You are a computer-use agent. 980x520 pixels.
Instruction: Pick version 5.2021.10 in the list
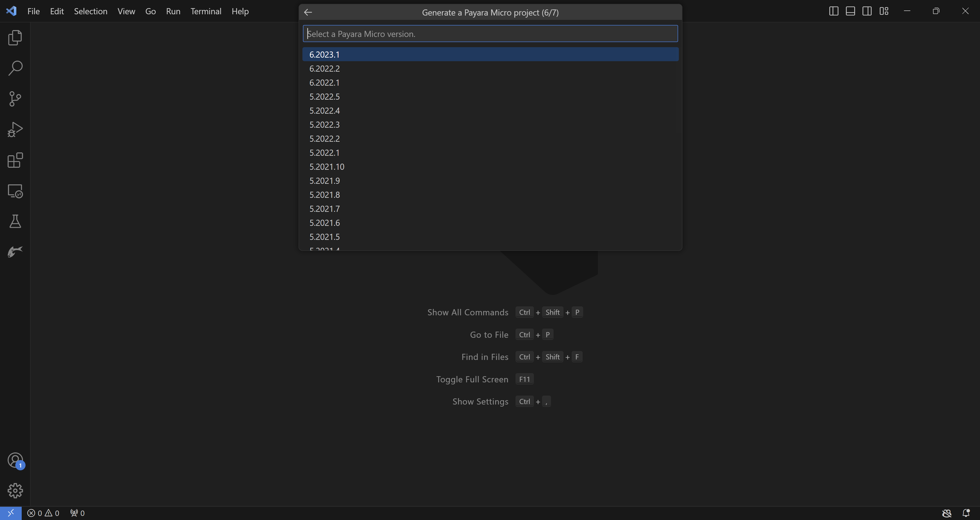(327, 166)
